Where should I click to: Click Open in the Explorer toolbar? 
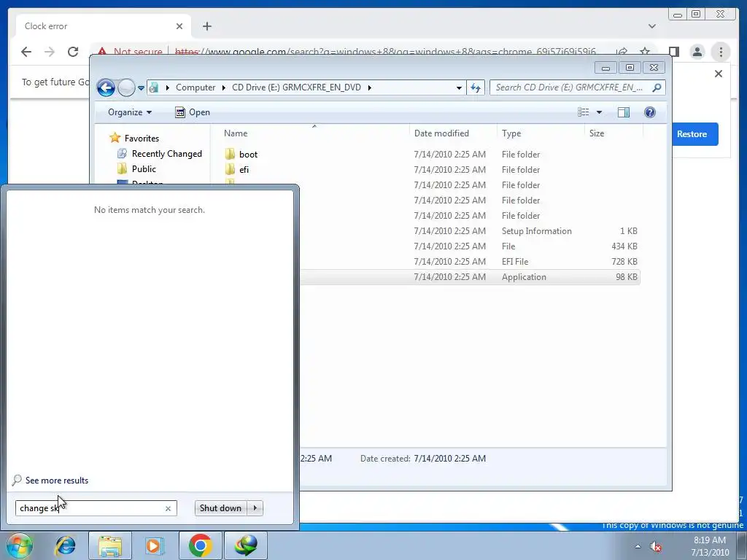(x=193, y=112)
